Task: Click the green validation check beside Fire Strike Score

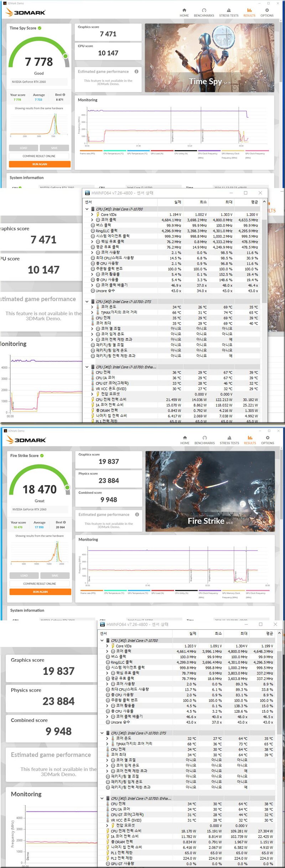Action: (x=42, y=456)
